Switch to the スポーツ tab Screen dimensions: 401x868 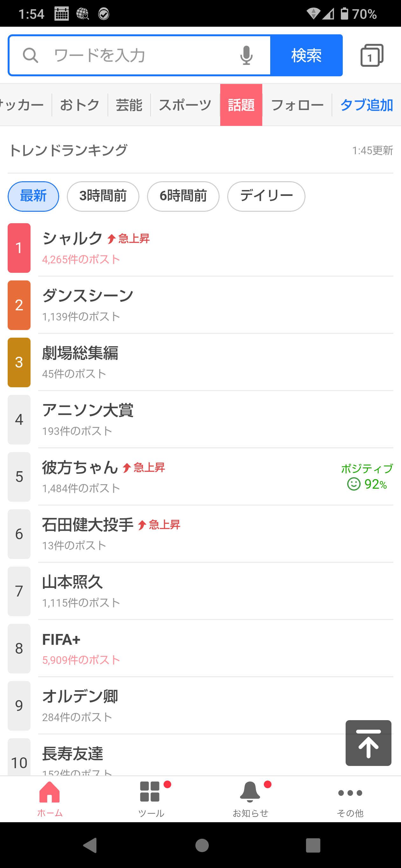(185, 105)
